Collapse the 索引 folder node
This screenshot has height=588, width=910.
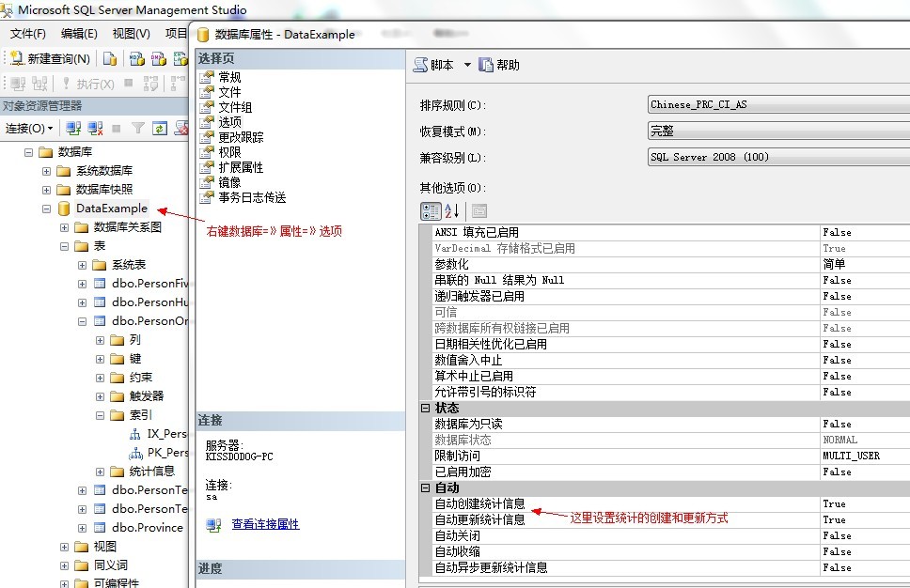click(100, 415)
